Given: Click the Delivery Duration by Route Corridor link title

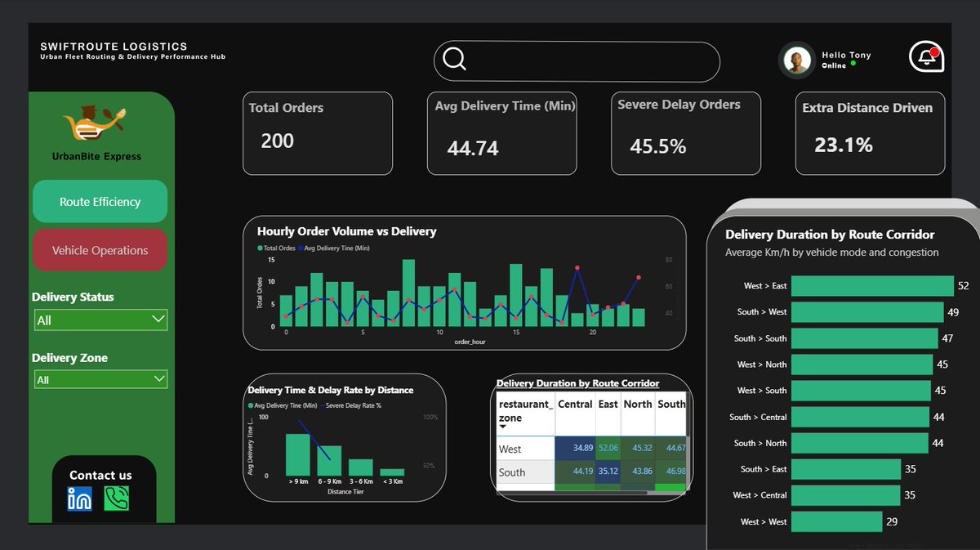Looking at the screenshot, I should click(x=577, y=383).
